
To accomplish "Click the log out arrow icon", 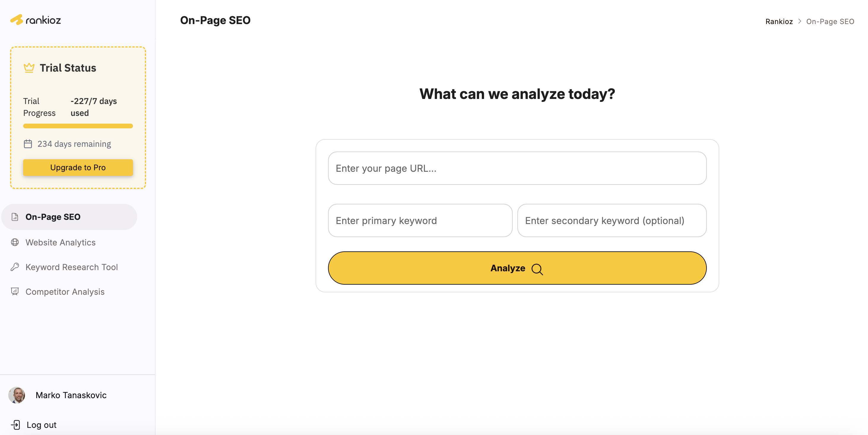I will (x=15, y=425).
